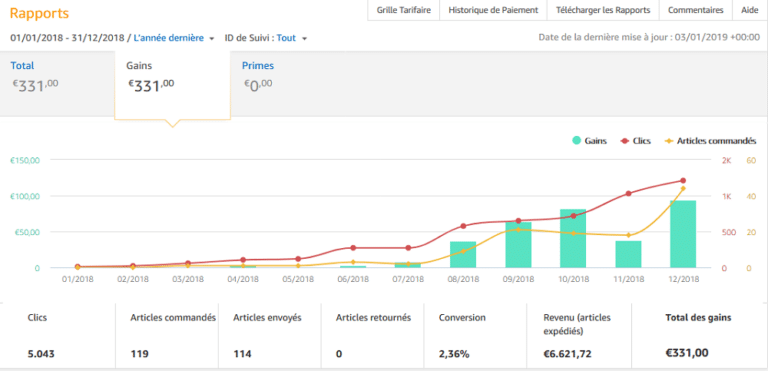Open the Historique de Paiement tab
Viewport: 768px width, 371px height.
click(493, 10)
